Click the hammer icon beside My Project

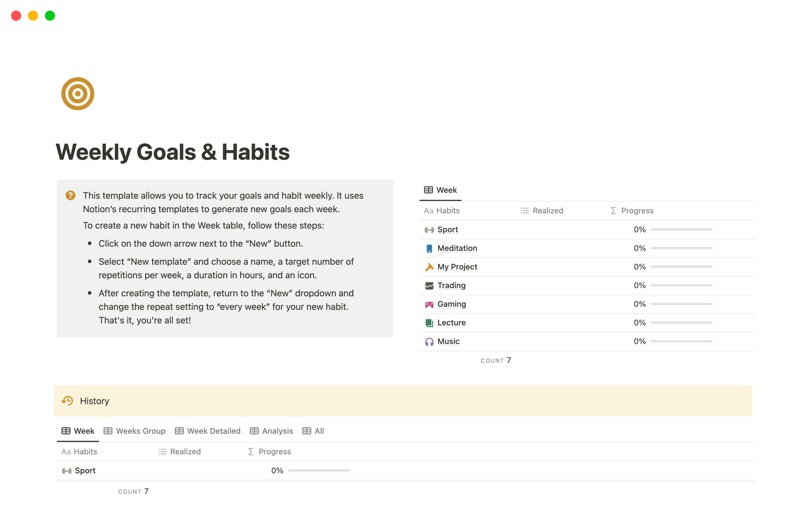[429, 267]
